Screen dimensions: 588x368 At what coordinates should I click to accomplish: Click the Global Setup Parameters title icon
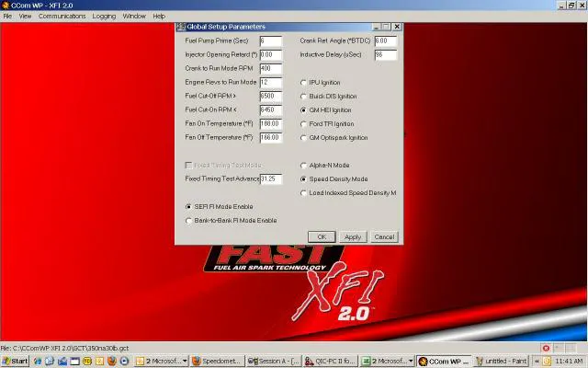pyautogui.click(x=181, y=28)
